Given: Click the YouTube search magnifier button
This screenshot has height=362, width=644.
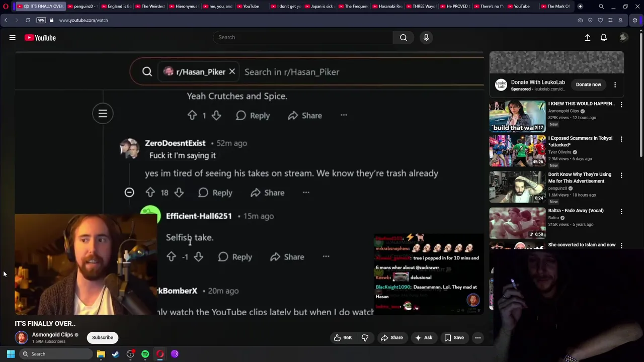Looking at the screenshot, I should (x=404, y=37).
